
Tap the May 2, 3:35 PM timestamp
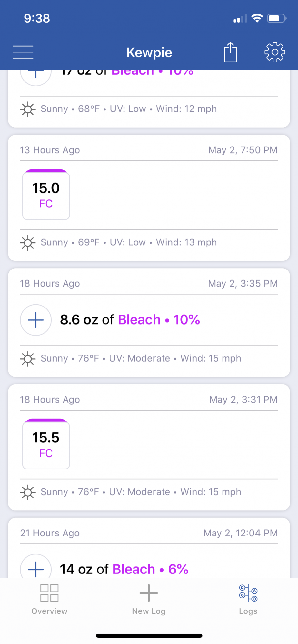(243, 284)
